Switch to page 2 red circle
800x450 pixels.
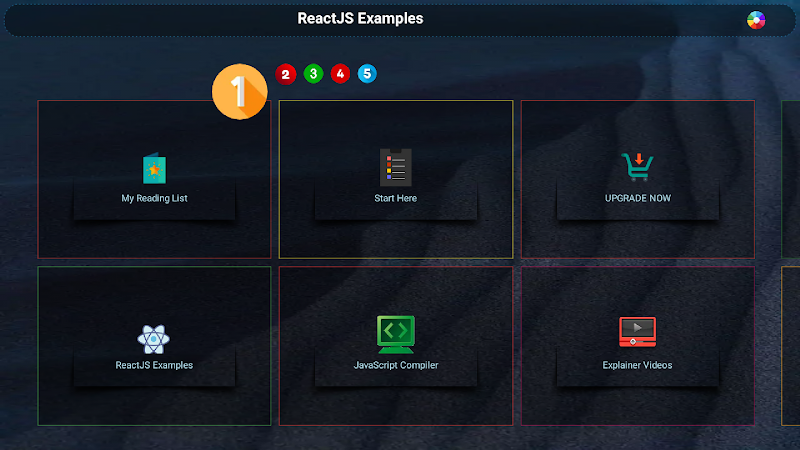tap(286, 74)
